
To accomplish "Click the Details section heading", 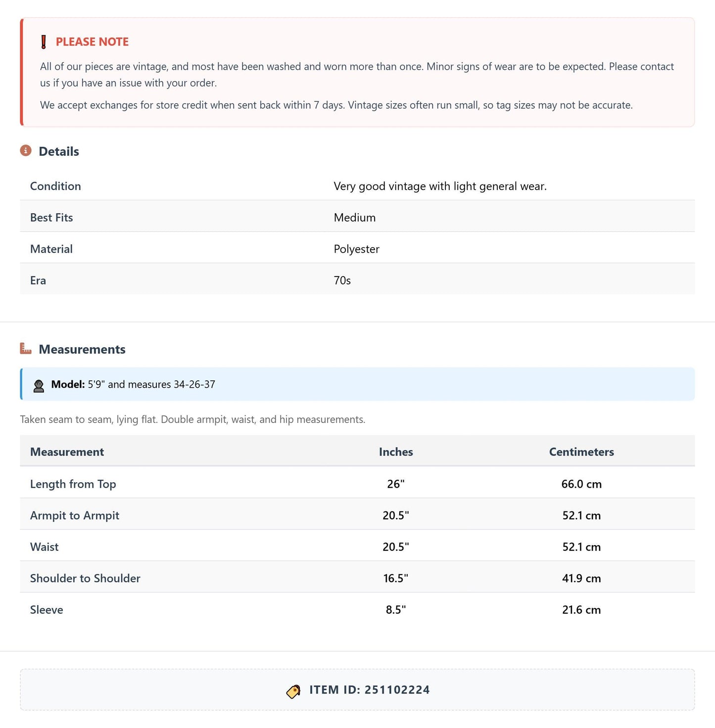I will tap(59, 151).
